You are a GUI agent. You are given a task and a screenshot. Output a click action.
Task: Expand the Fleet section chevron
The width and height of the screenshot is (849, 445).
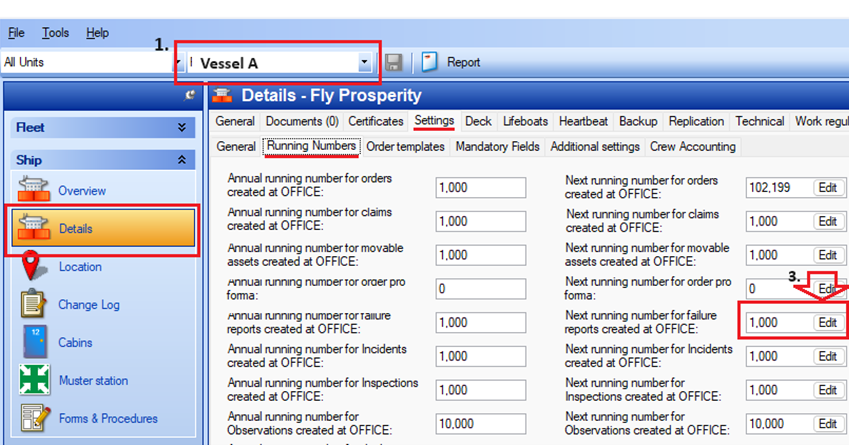click(x=182, y=128)
